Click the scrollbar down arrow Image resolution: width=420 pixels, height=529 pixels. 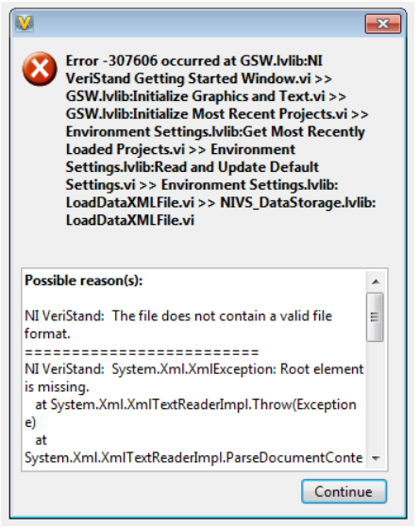tap(376, 458)
